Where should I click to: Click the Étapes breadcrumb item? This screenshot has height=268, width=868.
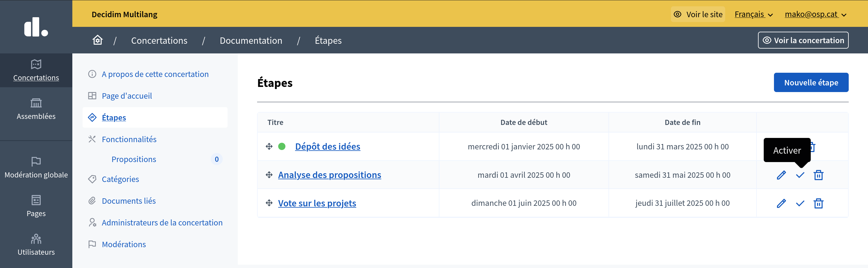328,40
